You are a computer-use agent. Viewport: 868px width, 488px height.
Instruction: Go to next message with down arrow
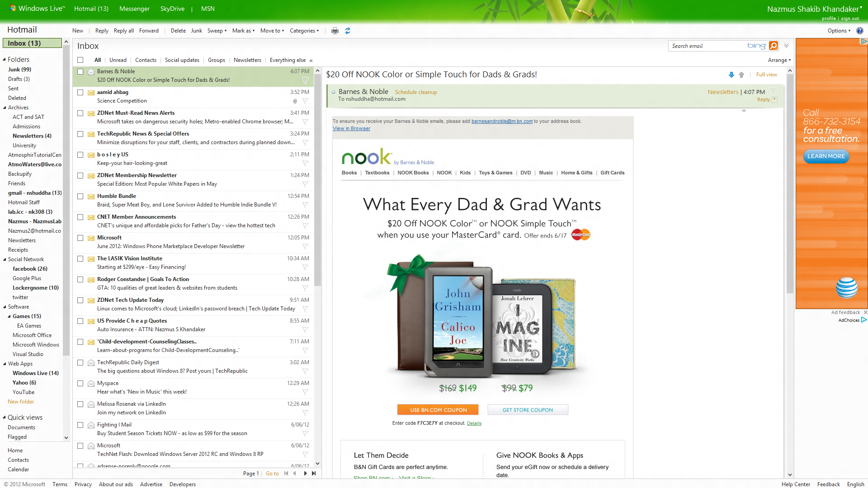(x=731, y=75)
